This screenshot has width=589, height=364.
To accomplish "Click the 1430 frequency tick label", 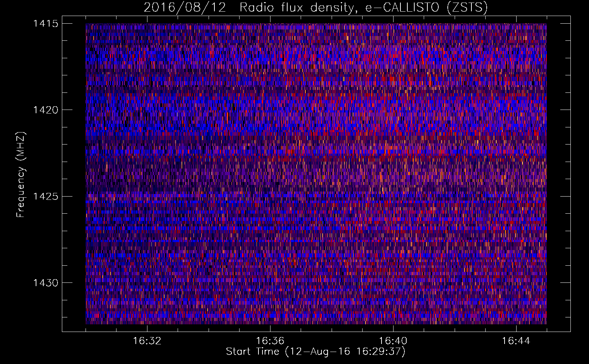I will pos(46,283).
